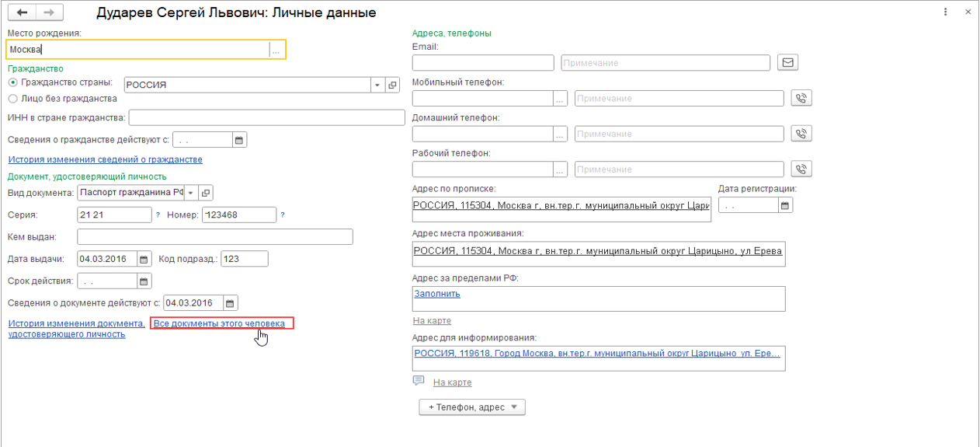Open the '+ Телефон, адрес' dropdown button
The height and width of the screenshot is (447, 980).
coord(472,407)
